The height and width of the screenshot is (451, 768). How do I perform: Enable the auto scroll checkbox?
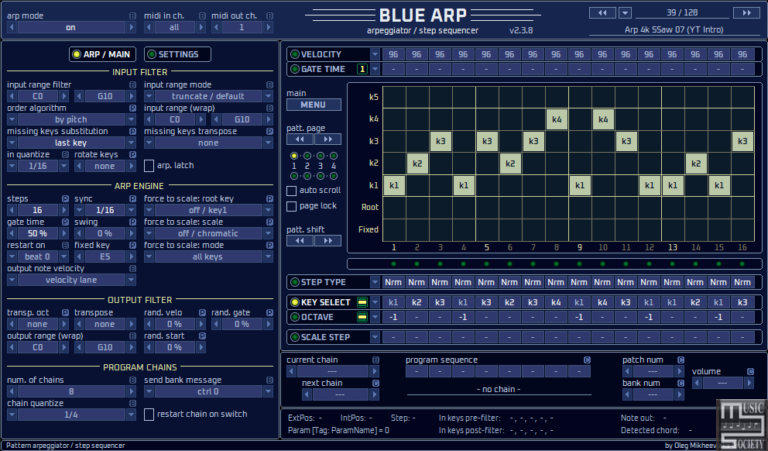click(291, 190)
